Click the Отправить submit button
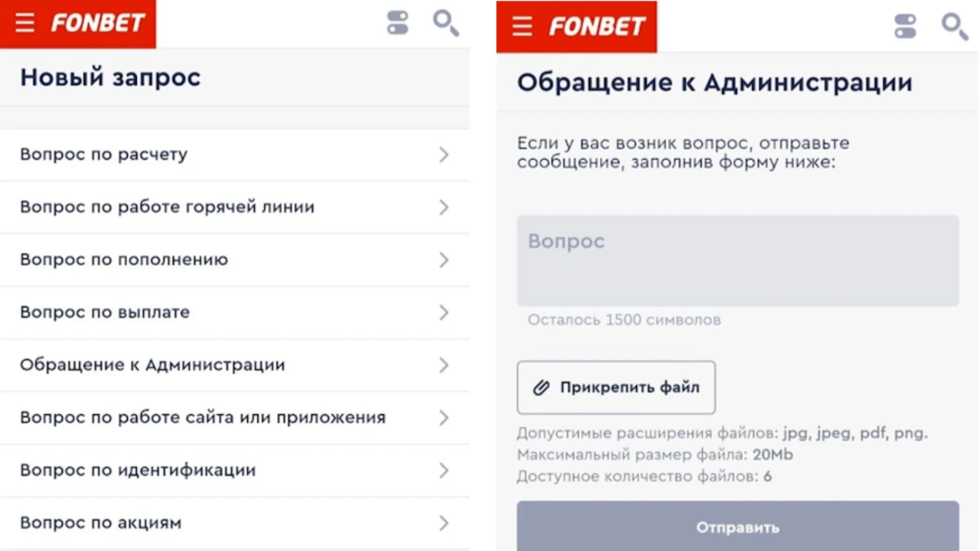The image size is (980, 551). (738, 526)
